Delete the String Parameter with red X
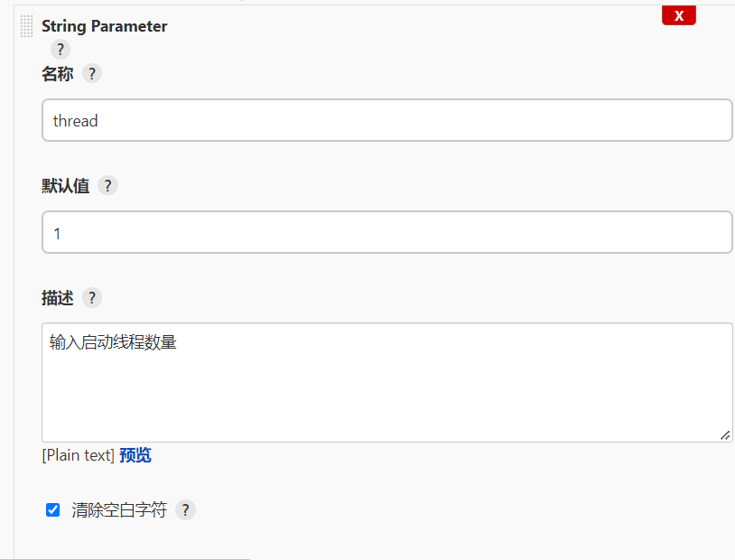Screen dimensions: 735x560 tap(678, 15)
